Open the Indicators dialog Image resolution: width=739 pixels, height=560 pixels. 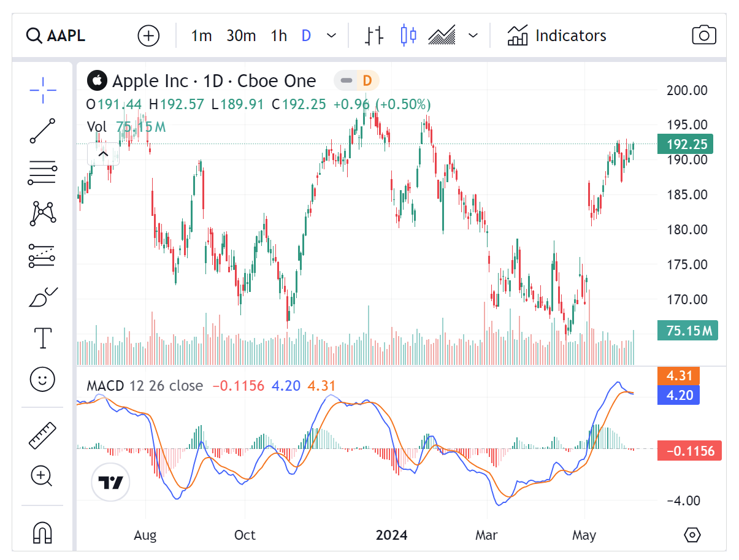coord(557,36)
